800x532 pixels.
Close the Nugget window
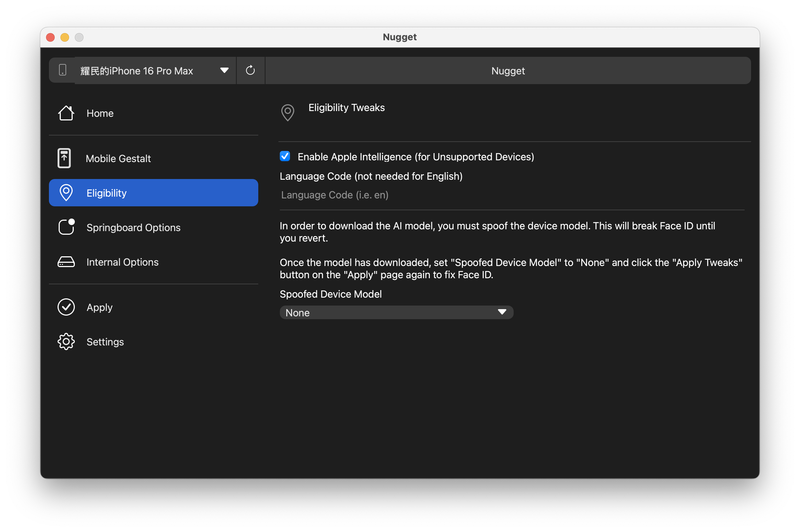(50, 37)
